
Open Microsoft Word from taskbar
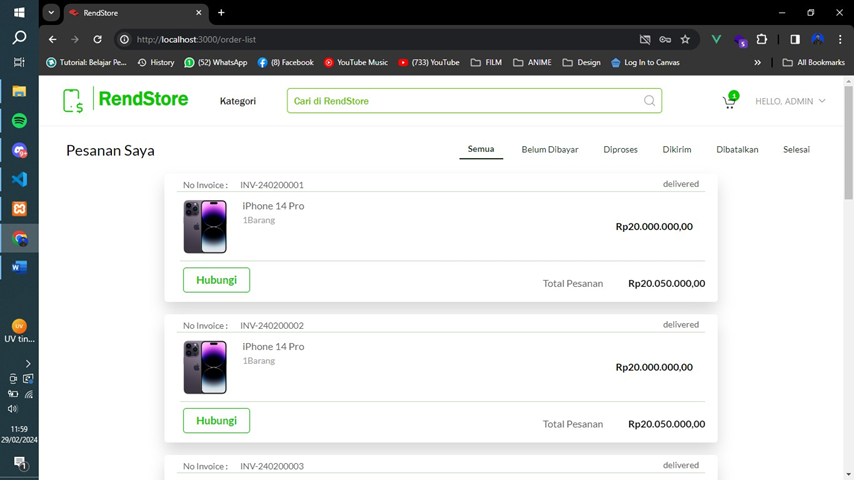point(19,267)
